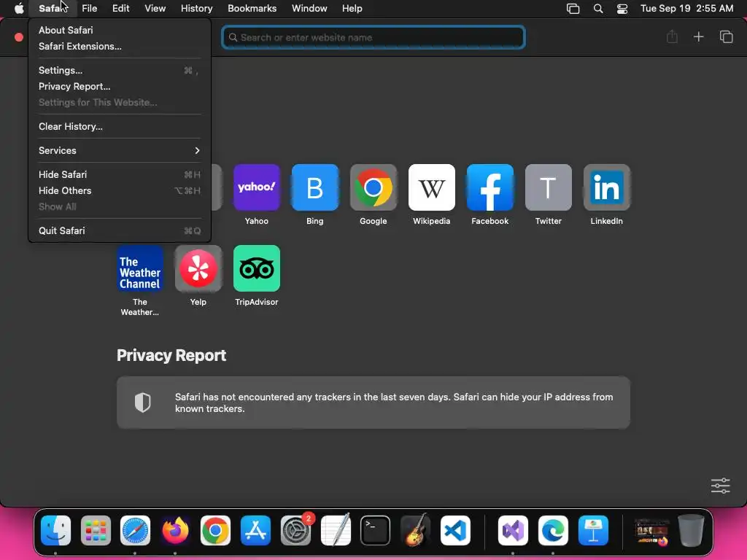The image size is (747, 560).
Task: Choose About Safari from the menu
Action: [x=120, y=30]
